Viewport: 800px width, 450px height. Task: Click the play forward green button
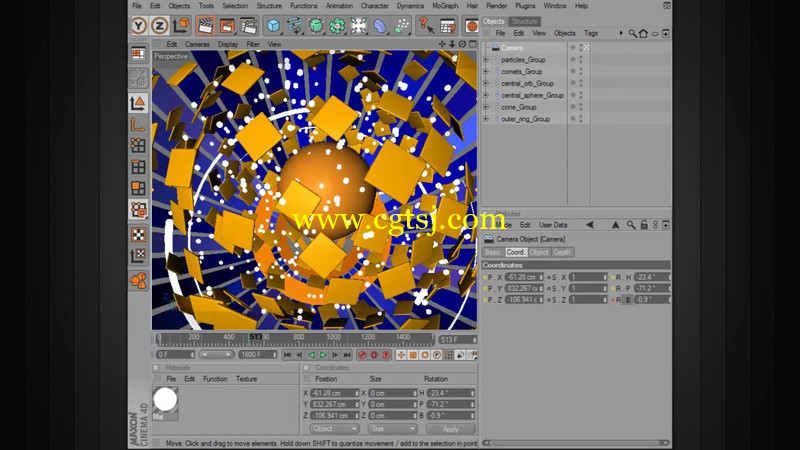point(323,355)
